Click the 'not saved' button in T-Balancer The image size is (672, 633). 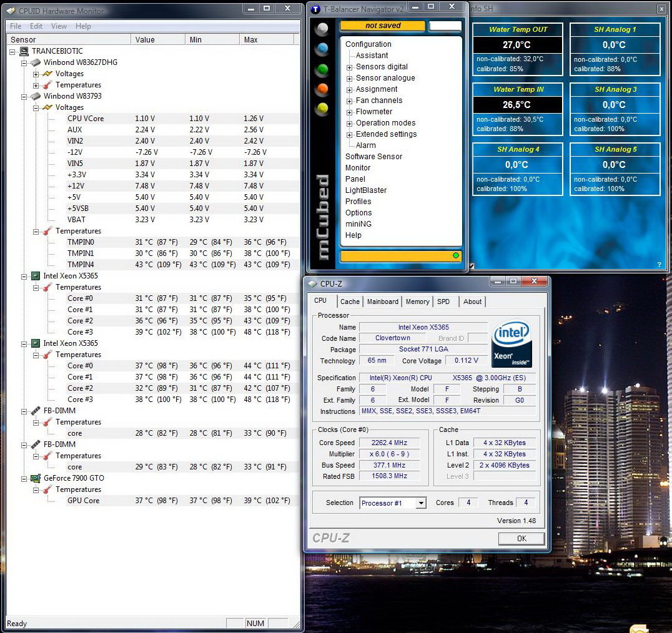(x=382, y=26)
